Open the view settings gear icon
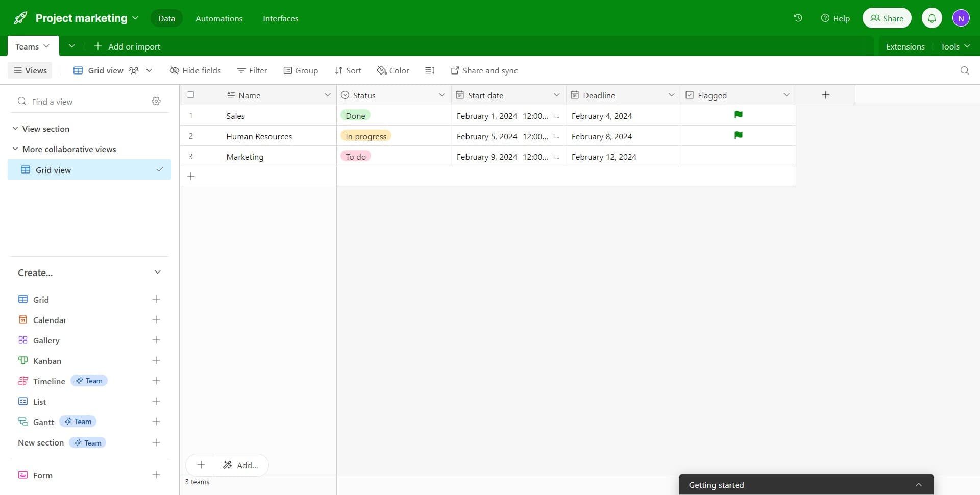Viewport: 980px width, 495px height. [x=156, y=101]
